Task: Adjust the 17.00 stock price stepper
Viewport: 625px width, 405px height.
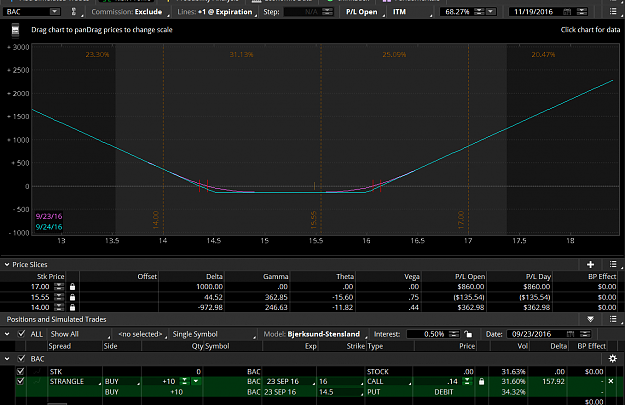Action: 59,287
